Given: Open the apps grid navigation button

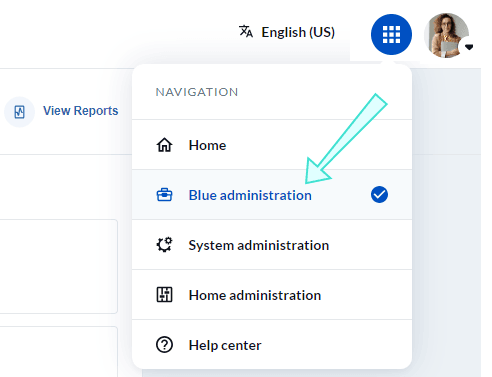Looking at the screenshot, I should [391, 34].
